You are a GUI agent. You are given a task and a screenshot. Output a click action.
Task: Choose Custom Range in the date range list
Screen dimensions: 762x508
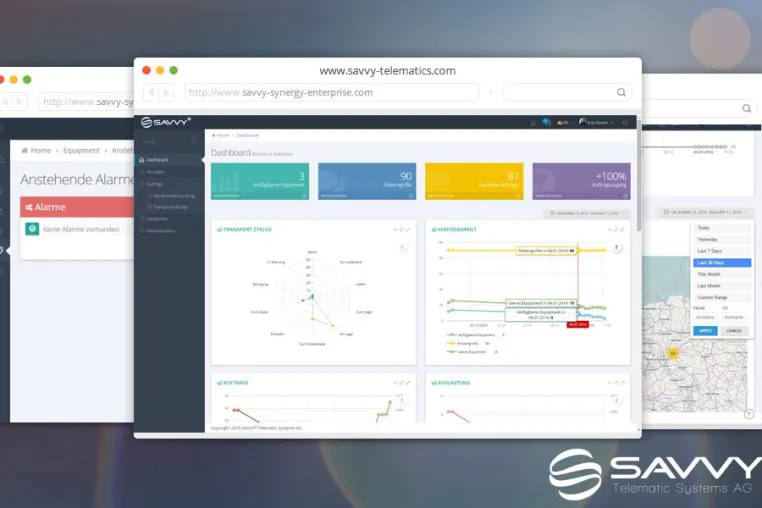[x=722, y=298]
